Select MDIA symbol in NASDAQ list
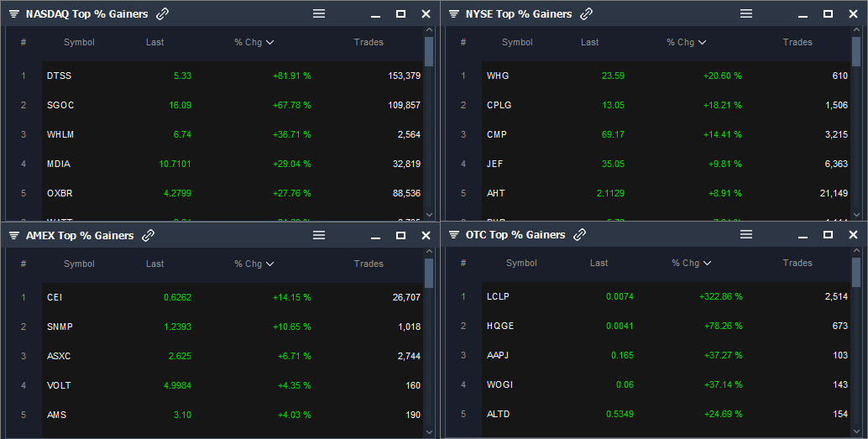 pos(59,164)
